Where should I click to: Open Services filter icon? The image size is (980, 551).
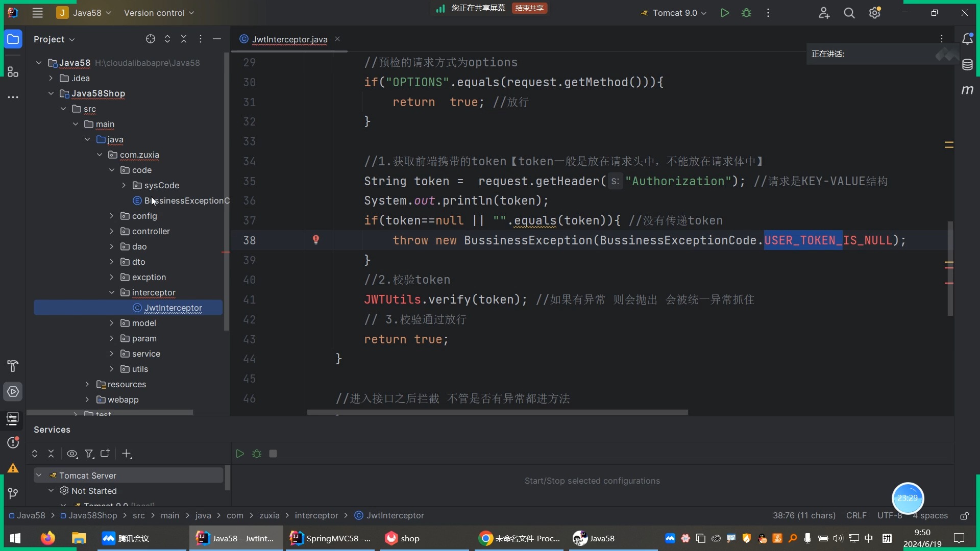click(x=89, y=454)
